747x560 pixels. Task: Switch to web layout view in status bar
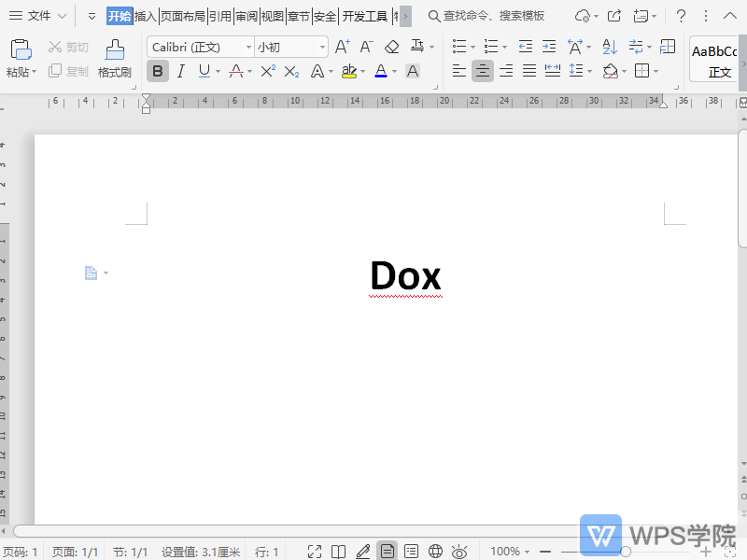click(x=435, y=552)
